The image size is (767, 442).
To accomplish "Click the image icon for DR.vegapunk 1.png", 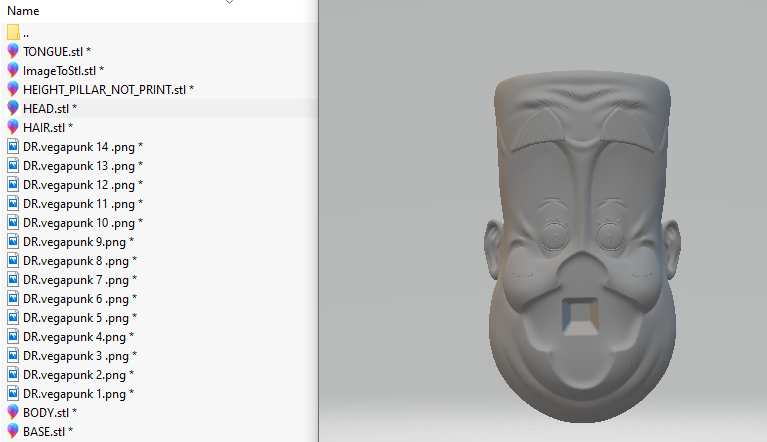I will 13,394.
